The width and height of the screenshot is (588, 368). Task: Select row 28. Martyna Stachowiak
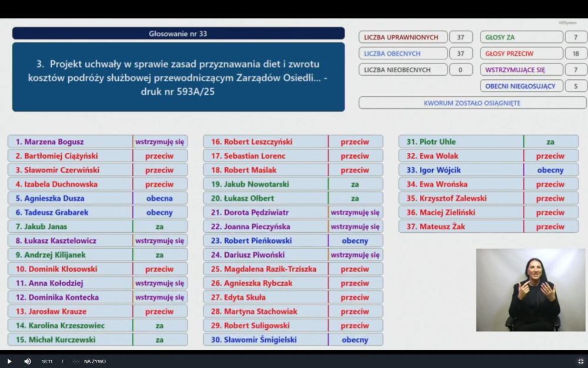pyautogui.click(x=293, y=311)
